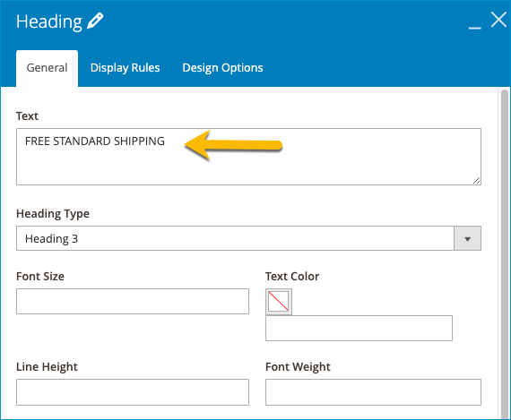Close the Heading settings dialog
The width and height of the screenshot is (511, 420).
click(498, 20)
